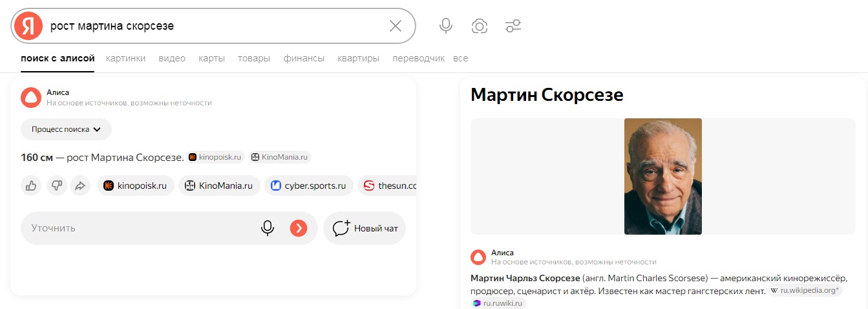
Task: Click the Alice avatar icon in the info panel
Action: tap(478, 257)
